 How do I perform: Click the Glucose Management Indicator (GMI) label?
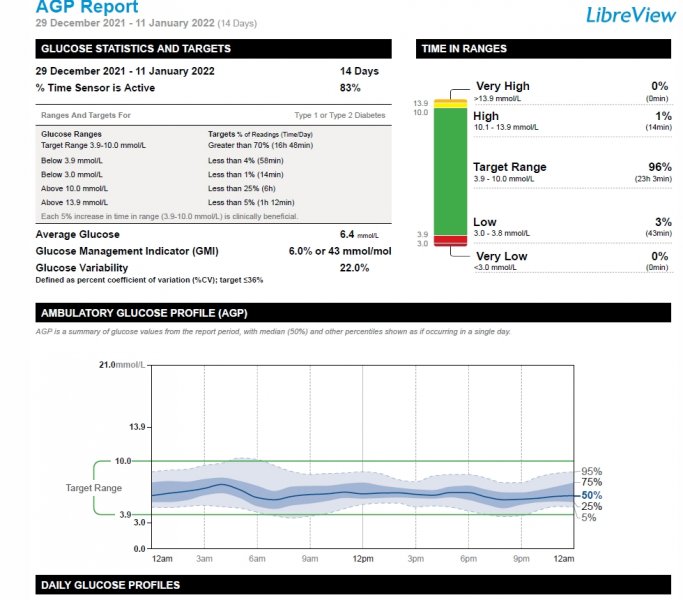pos(127,251)
